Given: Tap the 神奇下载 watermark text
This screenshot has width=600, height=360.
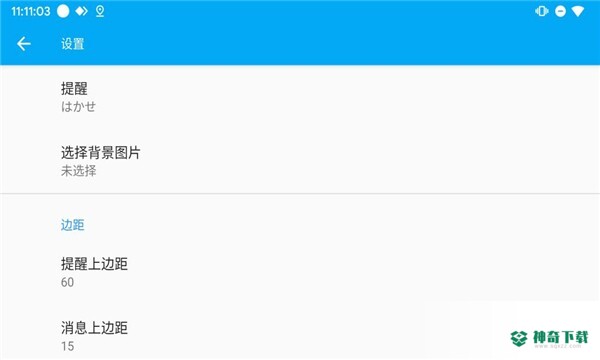Looking at the screenshot, I should click(x=560, y=337).
